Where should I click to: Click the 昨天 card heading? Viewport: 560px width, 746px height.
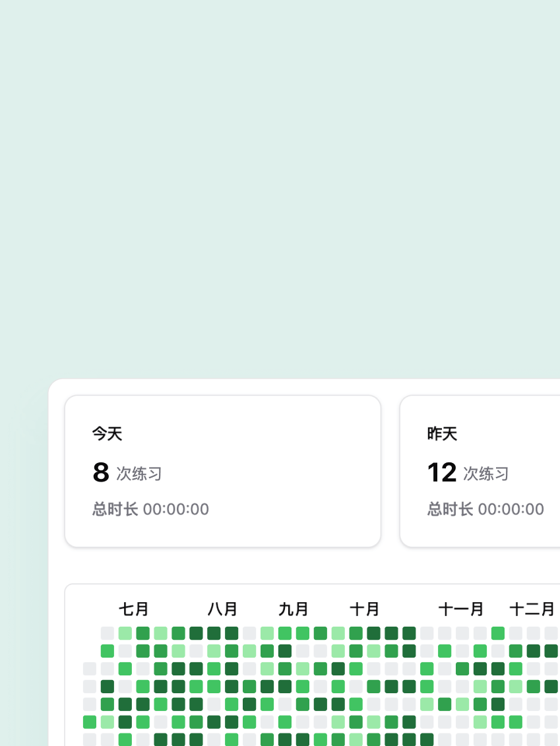coord(442,434)
